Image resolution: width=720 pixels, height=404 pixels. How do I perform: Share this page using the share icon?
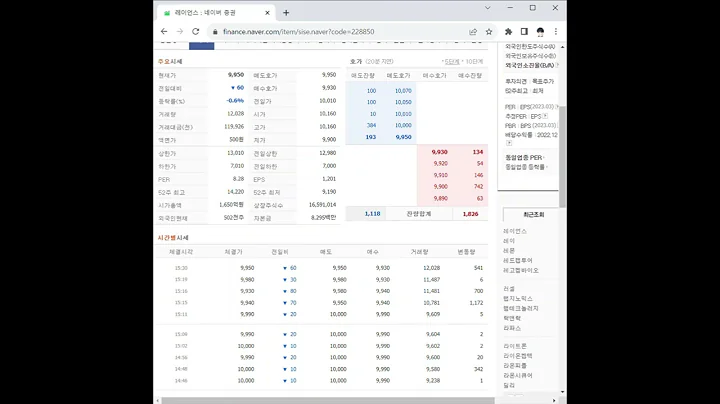(473, 32)
